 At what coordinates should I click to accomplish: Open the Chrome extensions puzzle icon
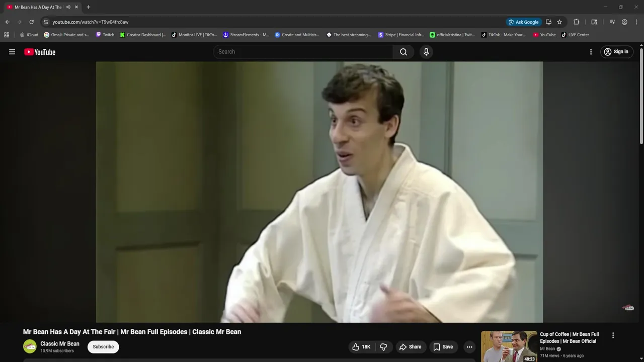click(577, 22)
